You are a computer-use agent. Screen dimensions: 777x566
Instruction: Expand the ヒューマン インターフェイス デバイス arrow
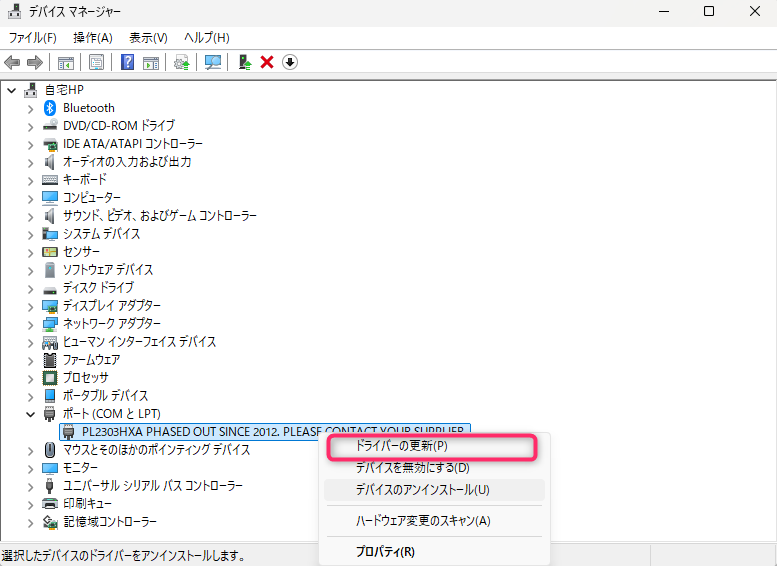tap(31, 343)
